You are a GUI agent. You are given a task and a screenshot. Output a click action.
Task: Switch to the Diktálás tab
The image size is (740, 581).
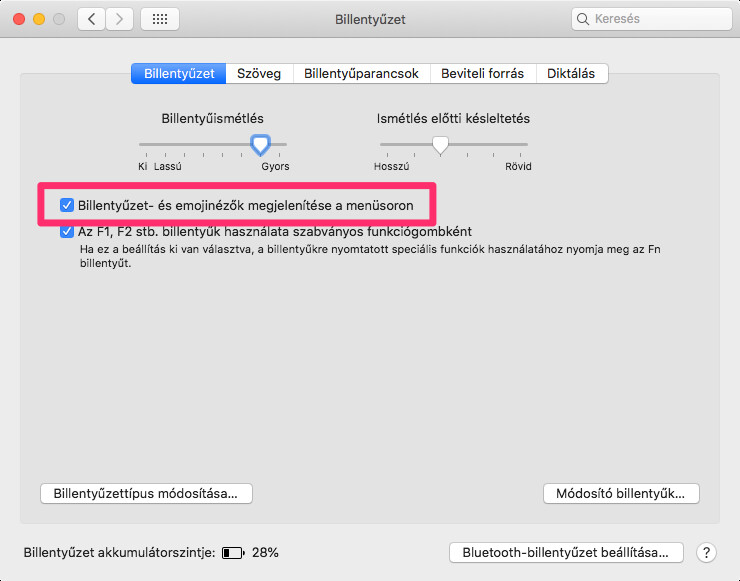point(571,74)
